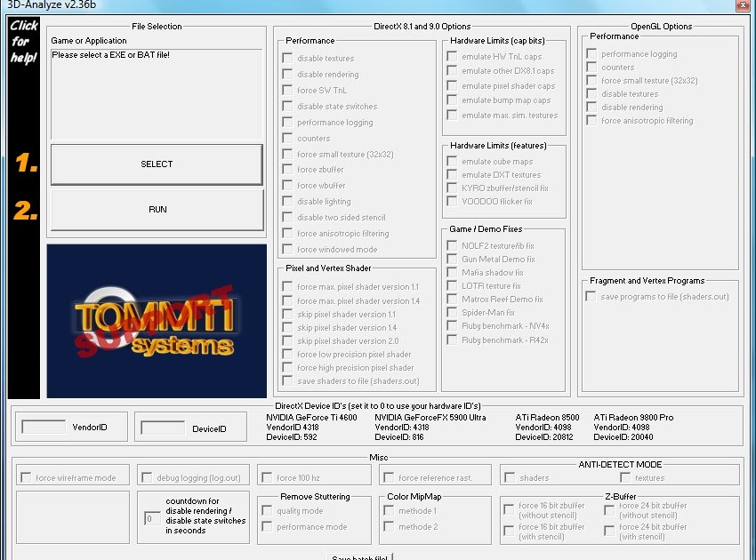The width and height of the screenshot is (756, 560).
Task: Check 'emulate max. sim. textures'
Action: [452, 115]
